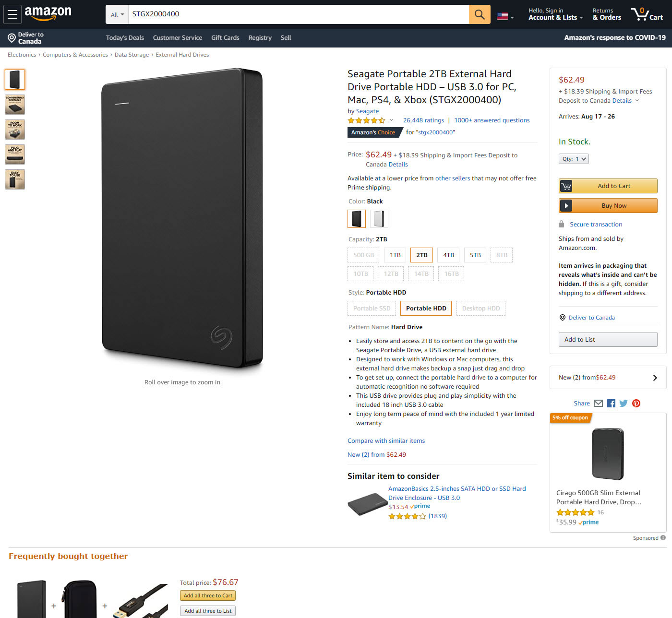Select the silver color swatch
Image resolution: width=672 pixels, height=618 pixels.
coord(379,219)
